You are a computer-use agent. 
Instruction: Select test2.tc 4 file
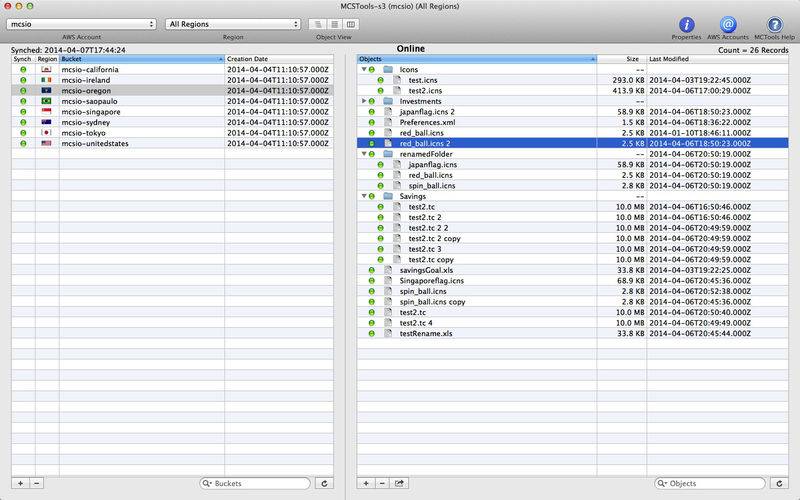tap(572, 323)
